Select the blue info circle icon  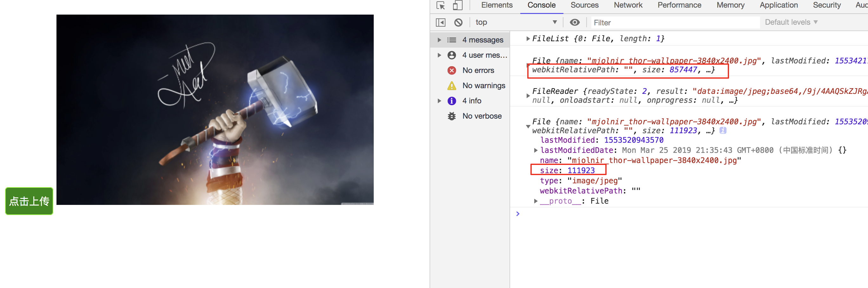(451, 101)
